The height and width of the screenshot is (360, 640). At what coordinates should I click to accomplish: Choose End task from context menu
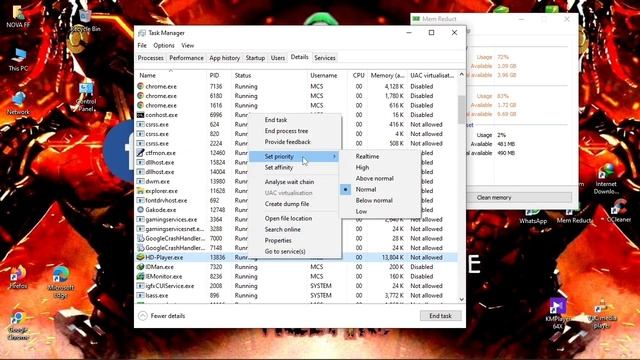point(294,120)
